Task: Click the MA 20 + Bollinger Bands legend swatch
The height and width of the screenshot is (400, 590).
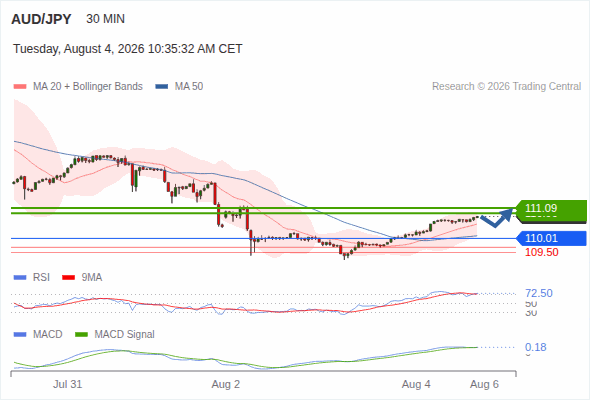Action: [20, 87]
